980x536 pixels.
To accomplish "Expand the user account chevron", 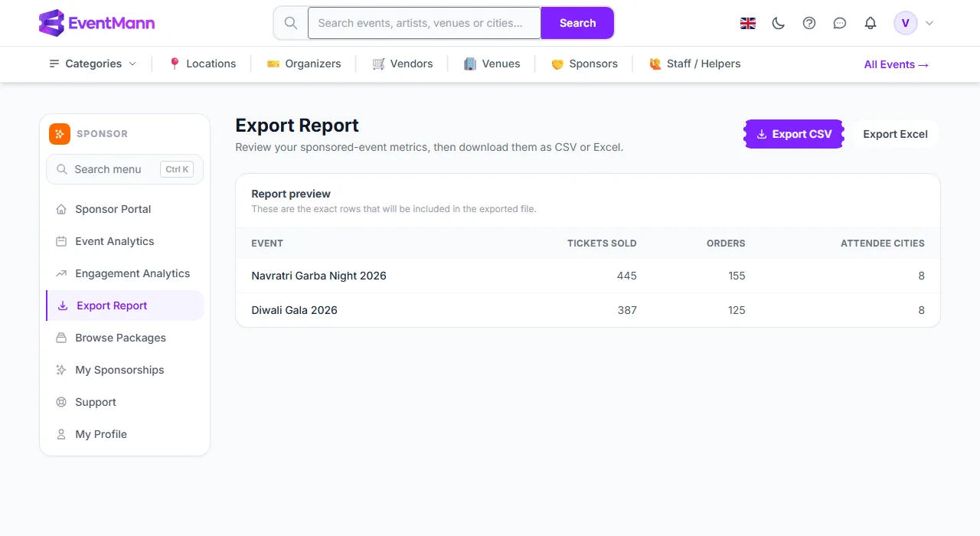I will pyautogui.click(x=929, y=23).
